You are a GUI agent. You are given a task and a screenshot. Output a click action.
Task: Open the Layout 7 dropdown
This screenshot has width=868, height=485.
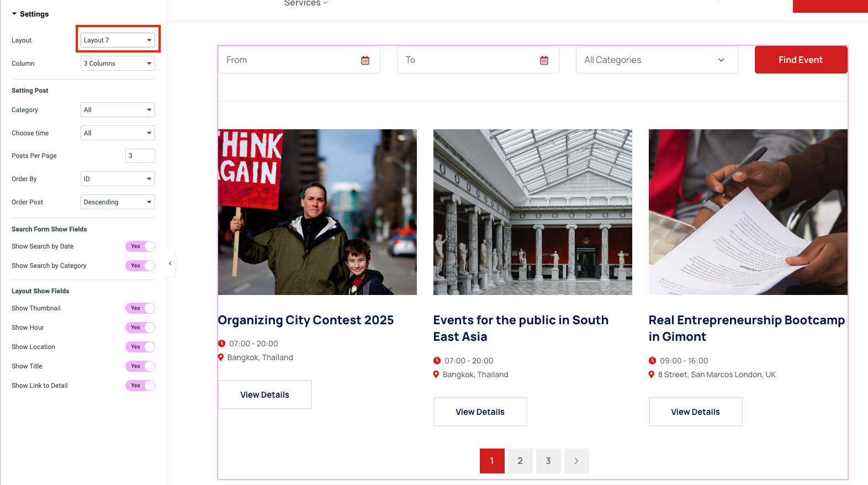(118, 40)
